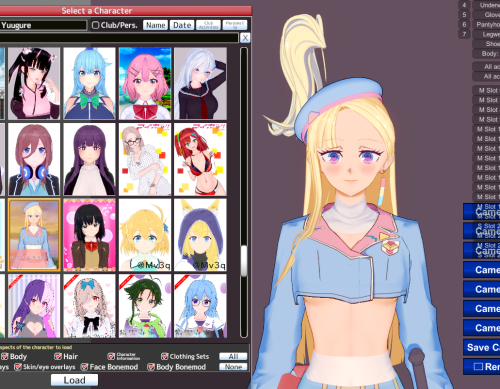The width and height of the screenshot is (500, 389).
Task: Toggle the Legwear clothing state
Action: tap(486, 34)
